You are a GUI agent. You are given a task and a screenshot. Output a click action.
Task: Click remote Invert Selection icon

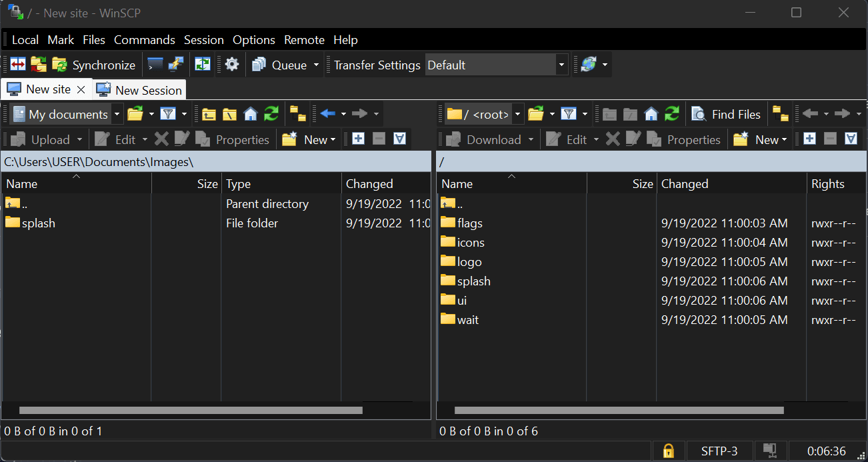pyautogui.click(x=851, y=139)
